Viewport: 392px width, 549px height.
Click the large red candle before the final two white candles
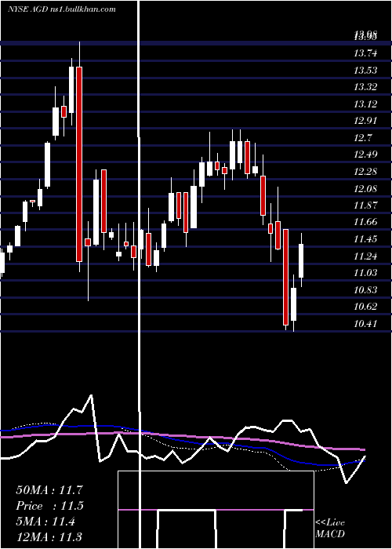click(x=286, y=278)
